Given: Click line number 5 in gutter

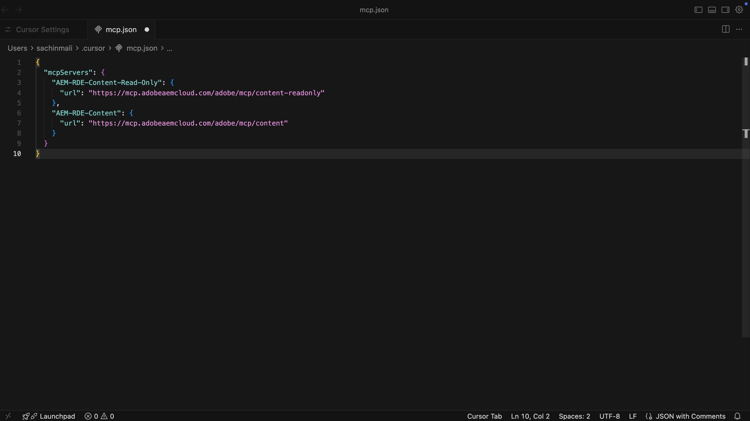Looking at the screenshot, I should [x=19, y=103].
